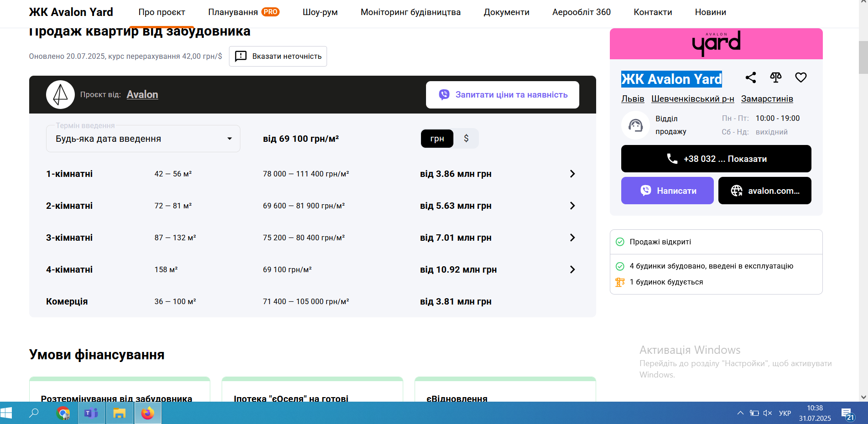Viewport: 868px width, 424px height.
Task: Click the Написати Viber button
Action: pos(667,191)
